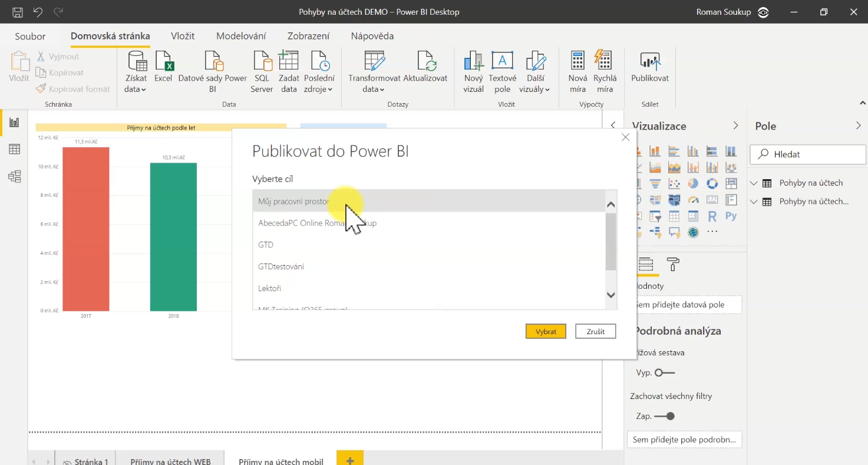Switch to the Format paint roller pane
Screen dimensions: 868x465
(x=673, y=264)
